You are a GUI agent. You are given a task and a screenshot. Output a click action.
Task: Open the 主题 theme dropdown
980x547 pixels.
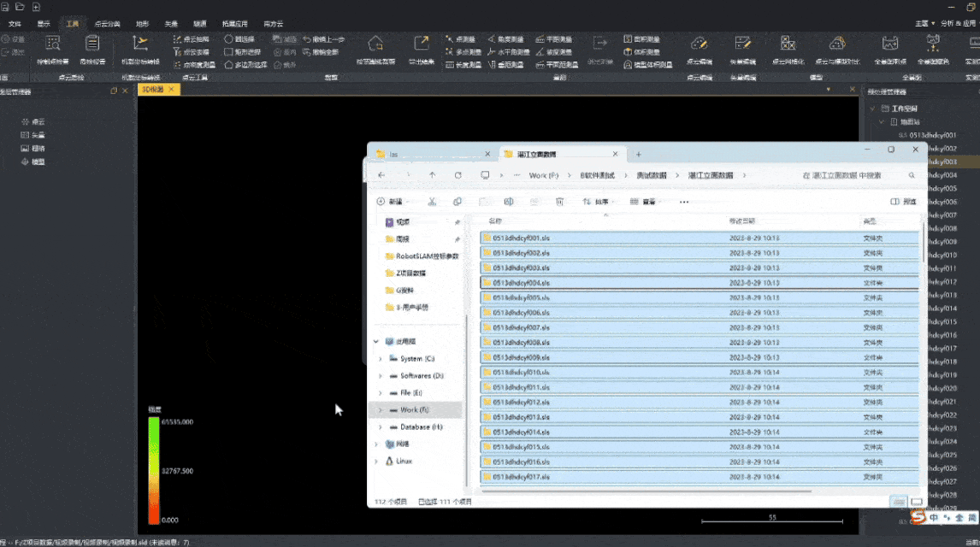pos(924,23)
